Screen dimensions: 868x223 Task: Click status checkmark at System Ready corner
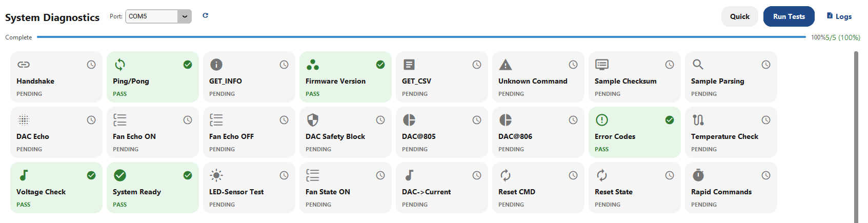188,175
